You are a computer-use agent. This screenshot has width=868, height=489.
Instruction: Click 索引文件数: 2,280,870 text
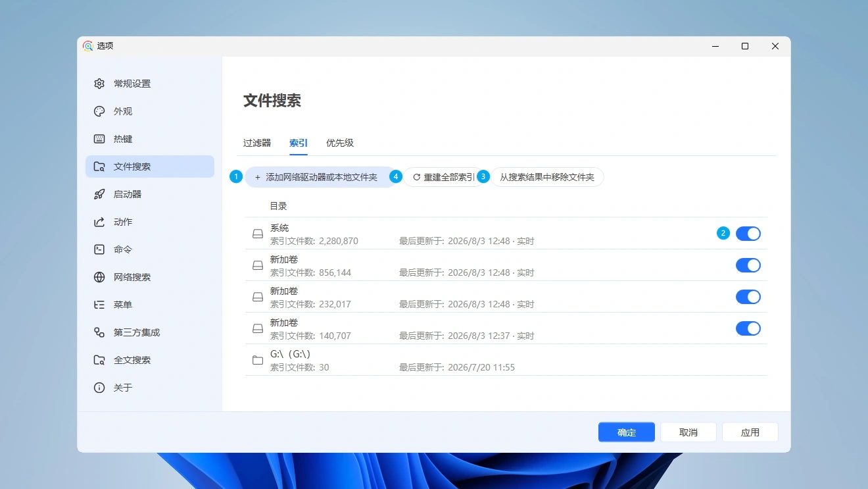point(314,242)
